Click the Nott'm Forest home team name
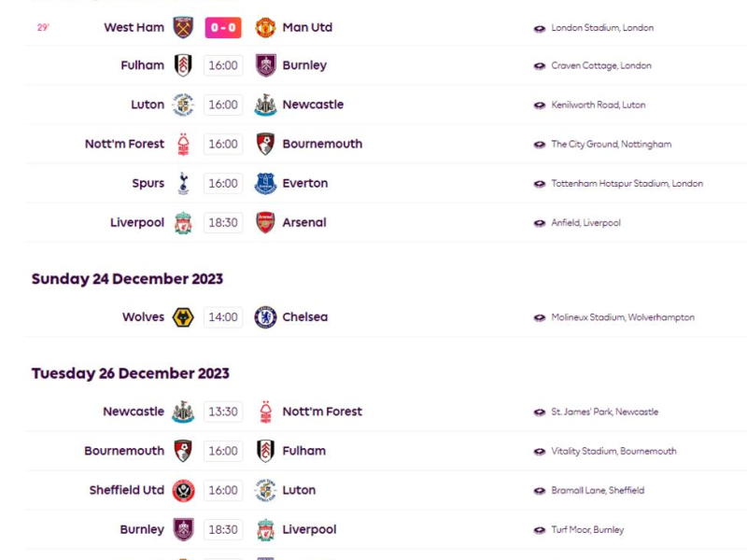Viewport: 747px width, 560px height. click(124, 145)
